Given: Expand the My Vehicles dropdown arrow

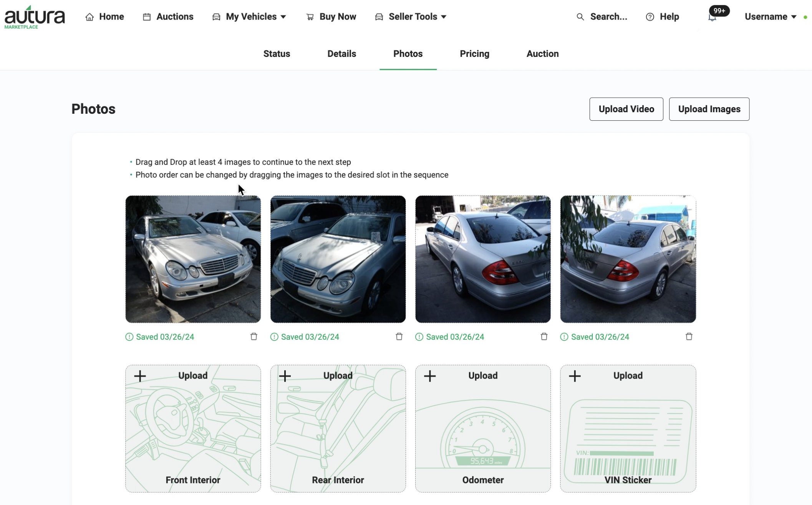Looking at the screenshot, I should coord(283,17).
